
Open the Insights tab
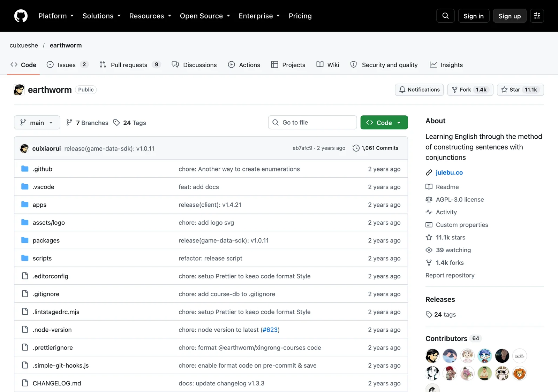[446, 65]
